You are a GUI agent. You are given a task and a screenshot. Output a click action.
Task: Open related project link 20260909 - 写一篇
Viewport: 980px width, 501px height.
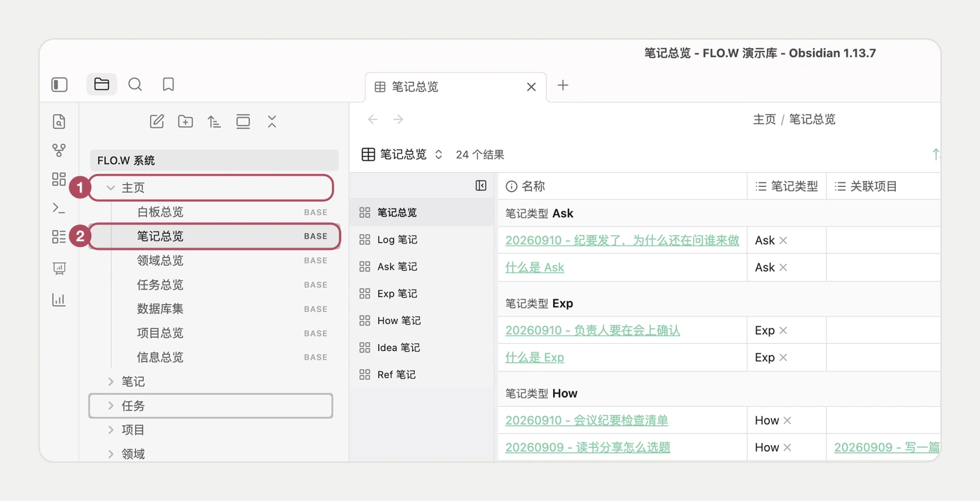point(887,447)
